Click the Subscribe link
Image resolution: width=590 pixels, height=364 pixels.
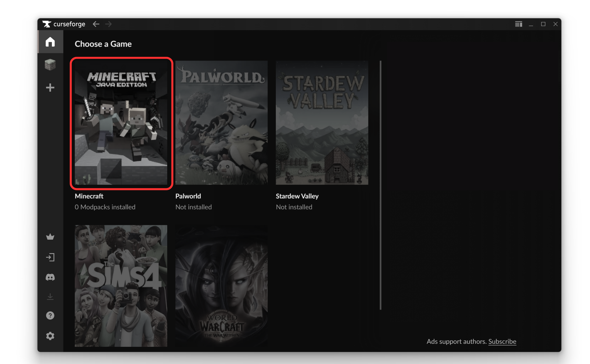(x=502, y=341)
